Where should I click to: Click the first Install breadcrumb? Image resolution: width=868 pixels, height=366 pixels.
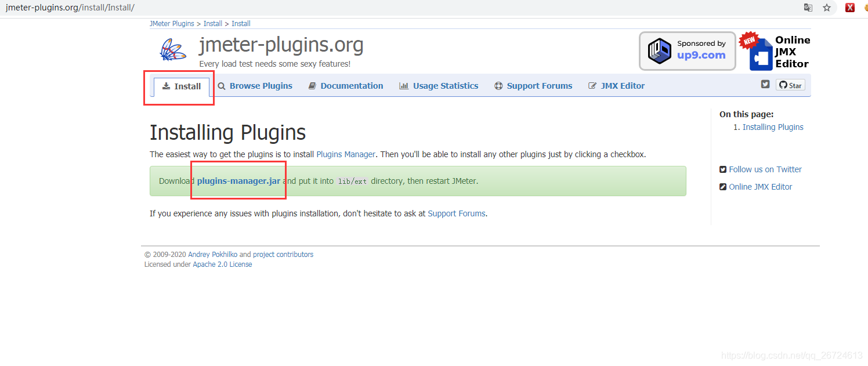[213, 24]
